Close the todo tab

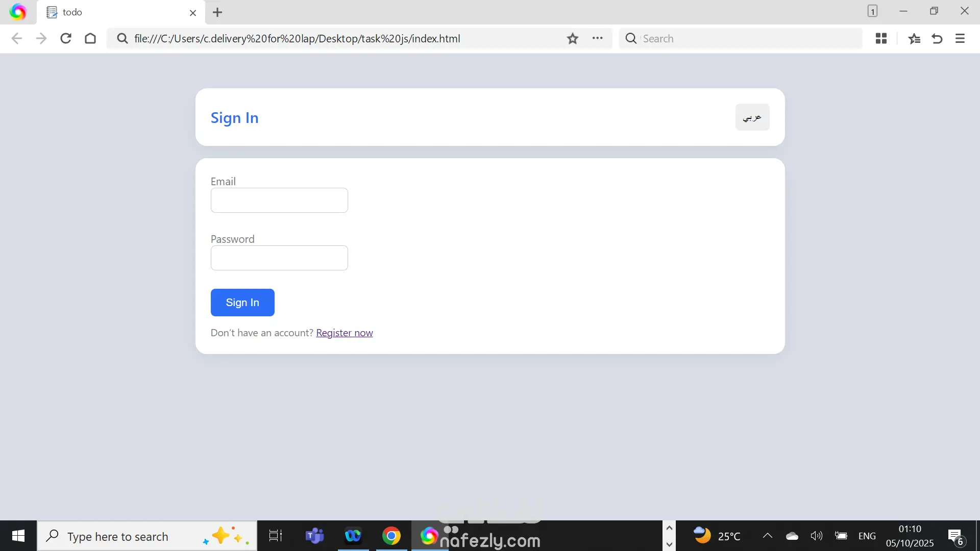tap(193, 13)
